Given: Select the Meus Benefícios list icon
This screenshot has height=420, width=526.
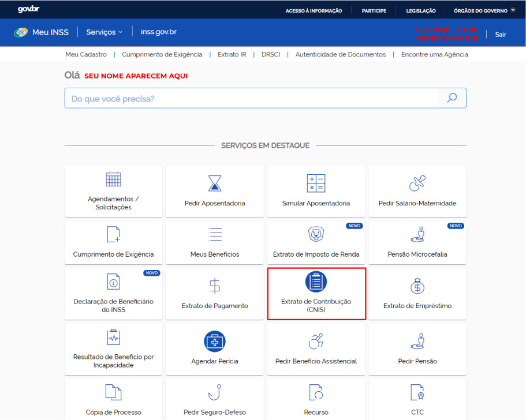Looking at the screenshot, I should coord(215,234).
